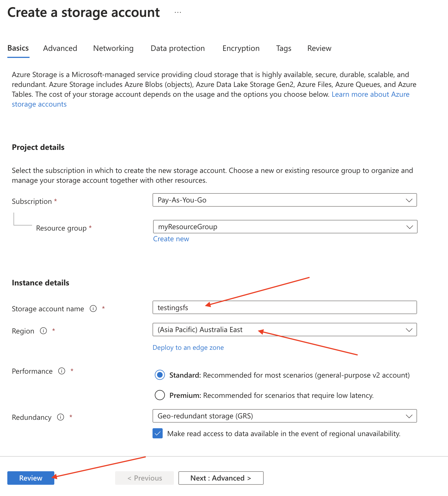Show info tooltip for Storage account name

pos(93,308)
